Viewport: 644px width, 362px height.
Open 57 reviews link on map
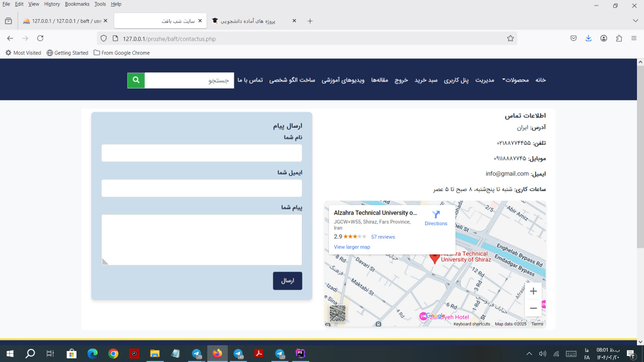[383, 237]
